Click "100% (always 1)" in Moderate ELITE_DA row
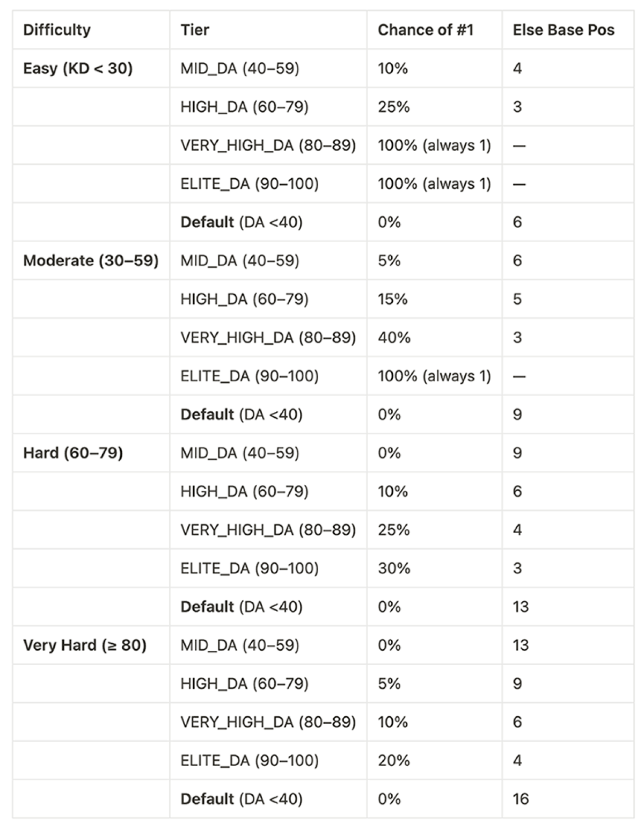 [x=434, y=376]
